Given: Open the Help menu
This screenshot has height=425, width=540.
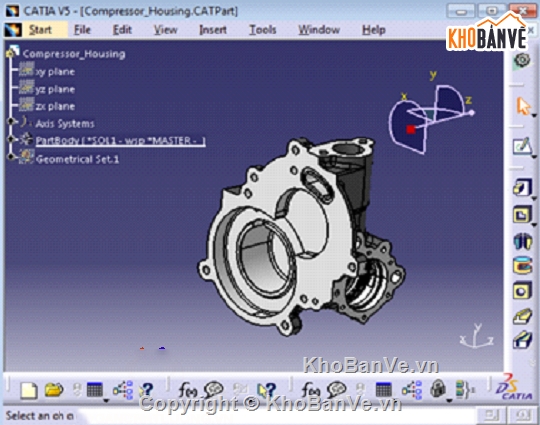Looking at the screenshot, I should pos(374,30).
